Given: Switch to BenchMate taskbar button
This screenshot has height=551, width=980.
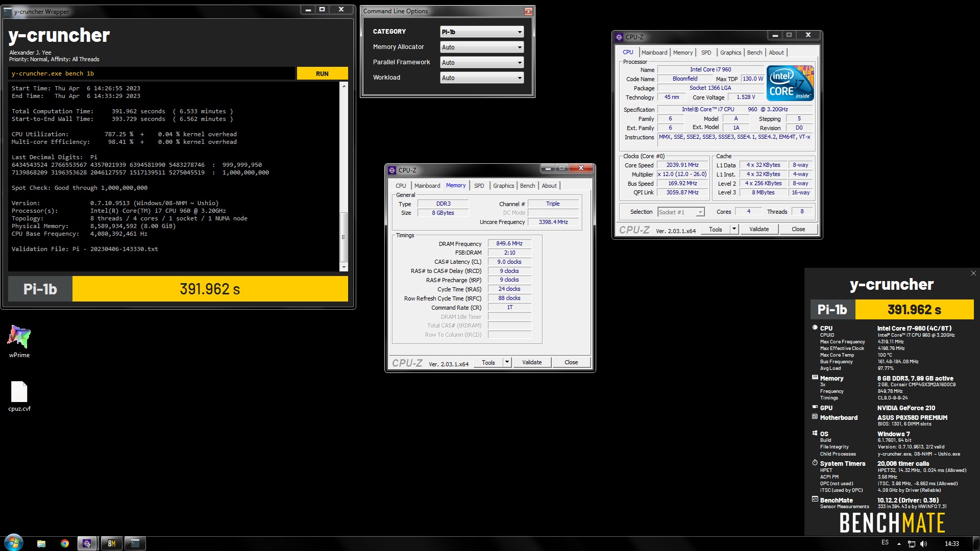Looking at the screenshot, I should coord(111,543).
